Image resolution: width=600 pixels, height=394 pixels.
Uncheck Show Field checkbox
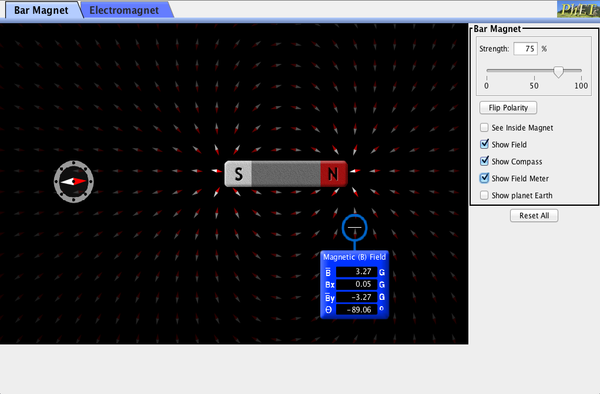point(484,144)
